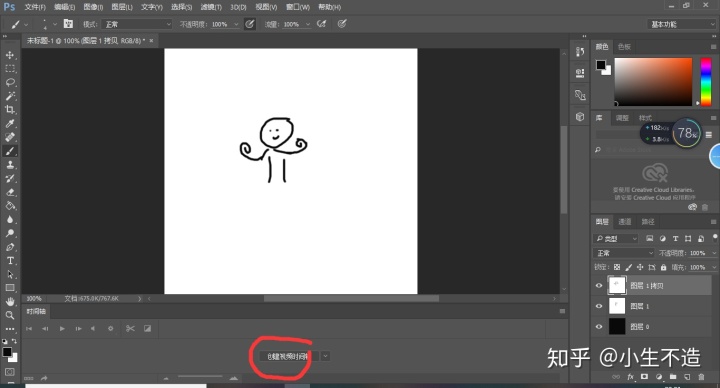The width and height of the screenshot is (720, 388).
Task: Add a layer style with the fx button
Action: (x=630, y=377)
